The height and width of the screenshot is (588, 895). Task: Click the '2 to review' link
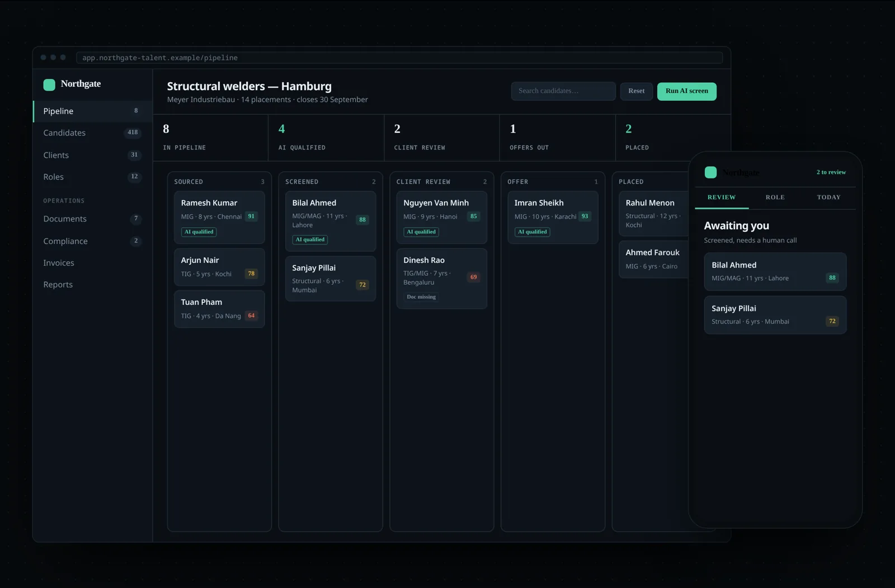coord(831,172)
